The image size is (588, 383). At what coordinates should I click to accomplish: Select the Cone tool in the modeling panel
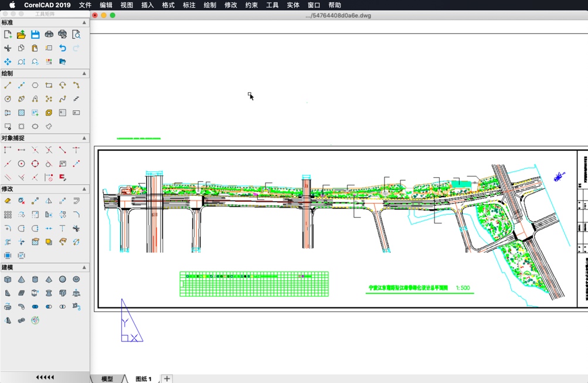(22, 279)
